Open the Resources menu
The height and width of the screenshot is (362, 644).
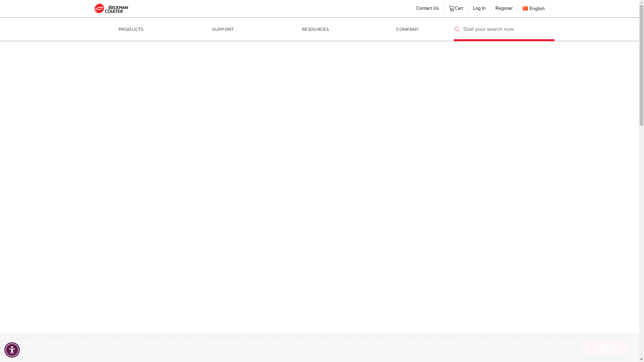315,29
